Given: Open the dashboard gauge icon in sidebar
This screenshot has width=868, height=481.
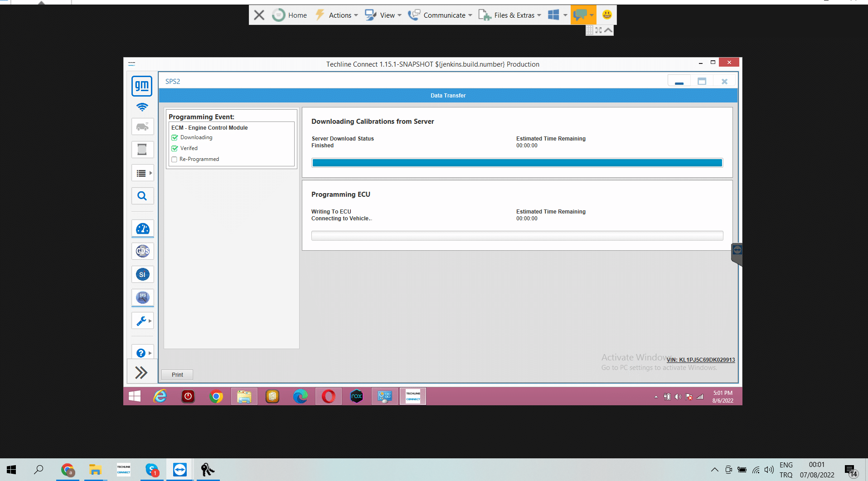Looking at the screenshot, I should (x=142, y=228).
